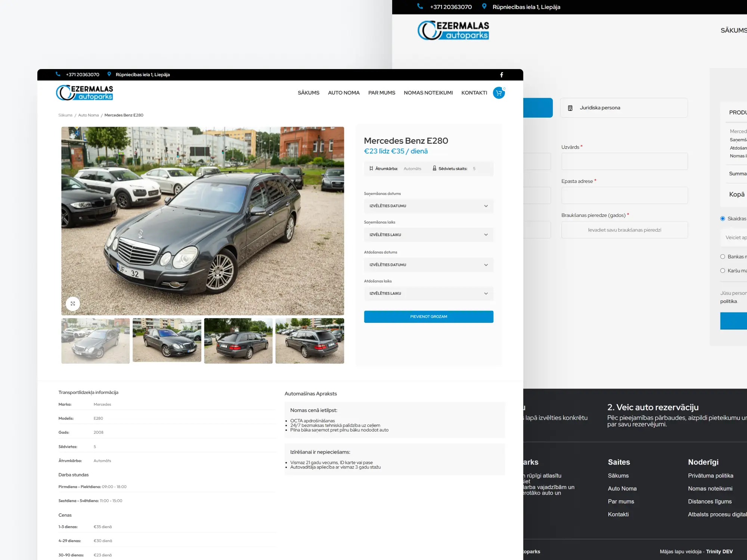Open the shopping cart icon

tap(498, 93)
